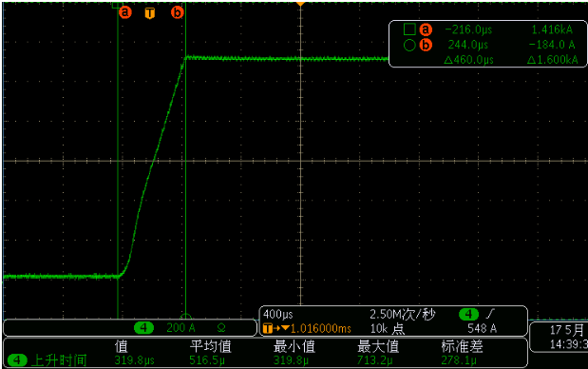Click the square cursor a symbol in readout

tap(409, 29)
